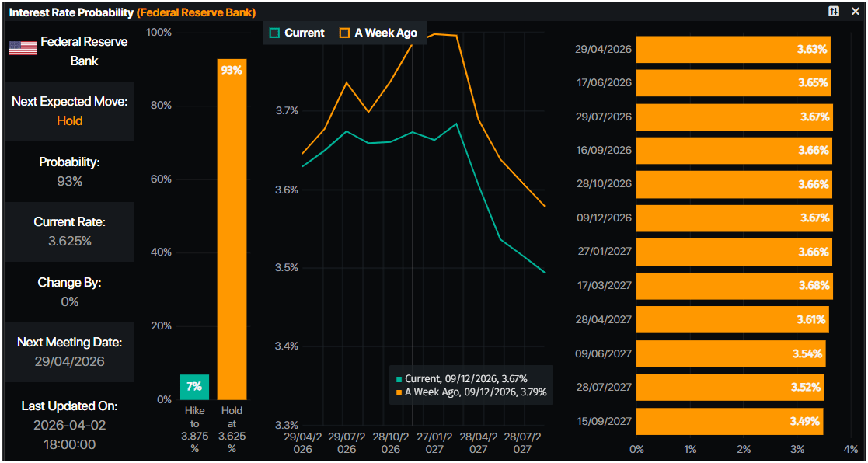Click the Next Meeting Date 29/04/2026 value
868x463 pixels.
coord(69,361)
